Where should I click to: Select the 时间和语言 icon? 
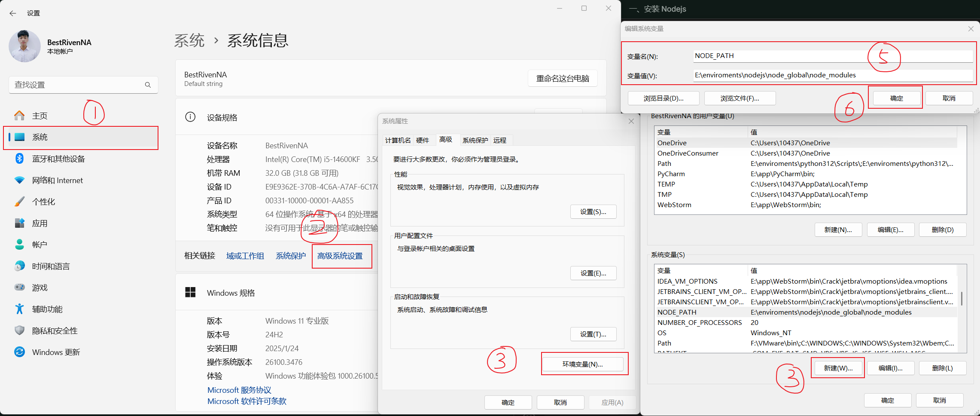(19, 266)
